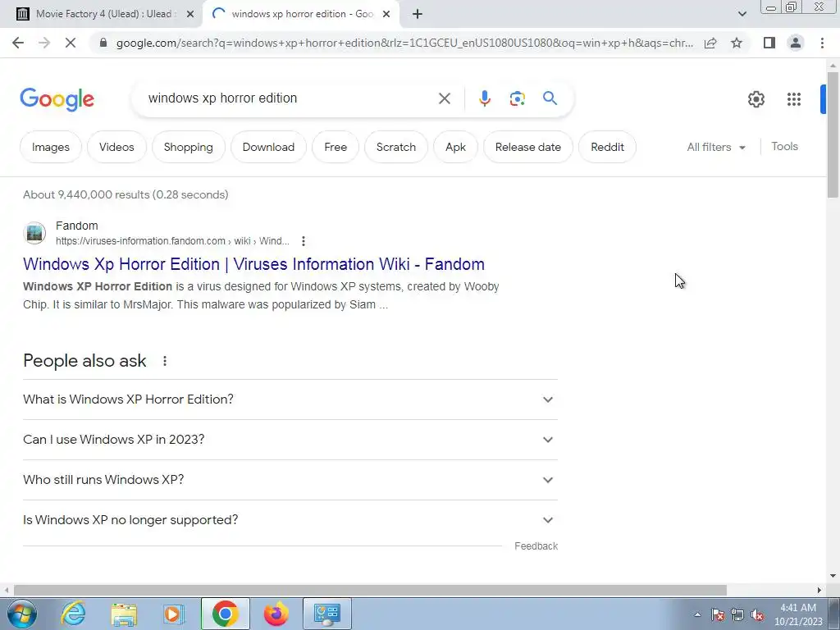Filter results by Shopping
This screenshot has height=630, width=840.
tap(188, 147)
